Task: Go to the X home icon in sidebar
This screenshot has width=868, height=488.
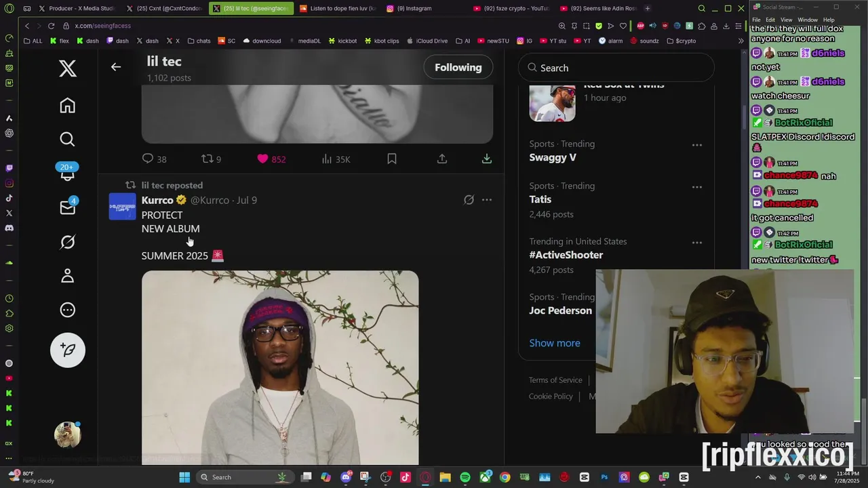Action: click(67, 106)
